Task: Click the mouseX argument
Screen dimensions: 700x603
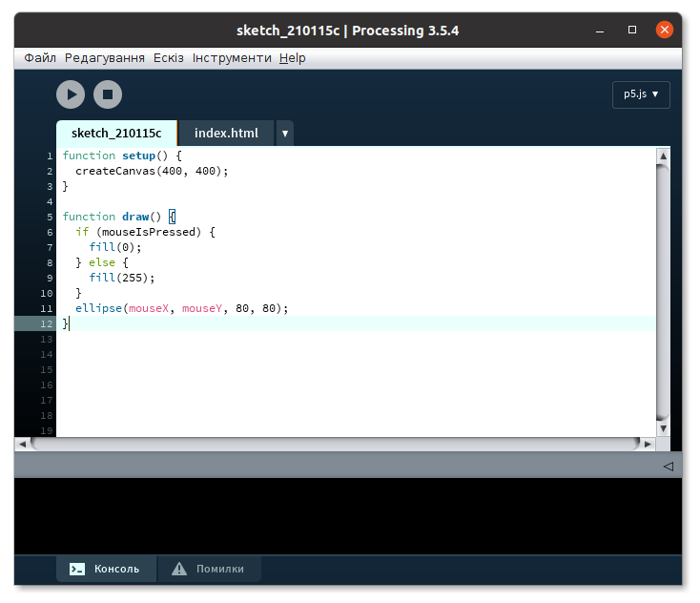Action: [149, 308]
